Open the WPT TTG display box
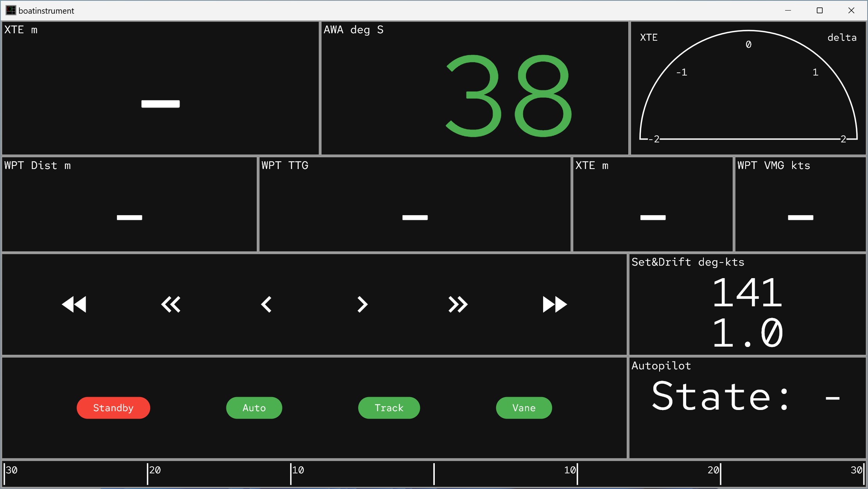 point(415,204)
